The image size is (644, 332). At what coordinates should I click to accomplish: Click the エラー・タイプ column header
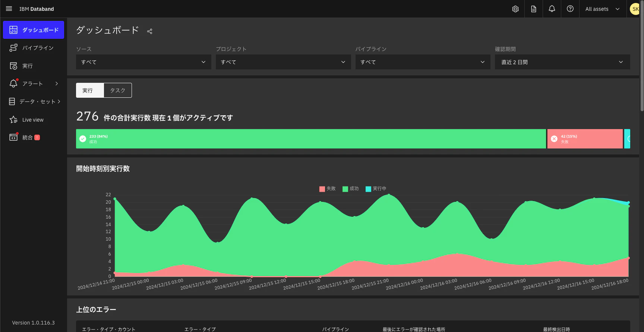coord(200,329)
